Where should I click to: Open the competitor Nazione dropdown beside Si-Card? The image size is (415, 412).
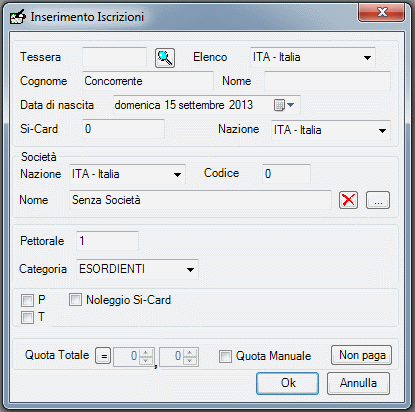331,130
